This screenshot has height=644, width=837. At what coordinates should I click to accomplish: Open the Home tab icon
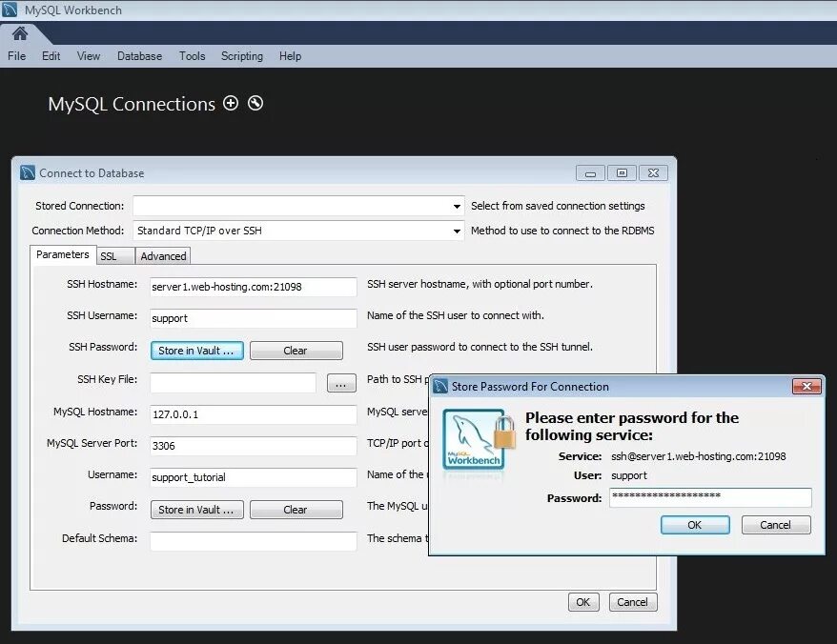(20, 33)
